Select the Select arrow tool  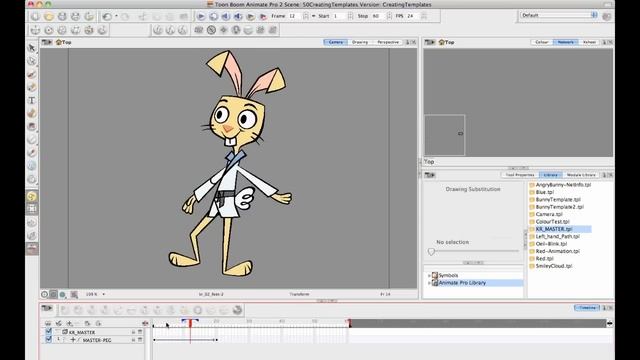(x=32, y=48)
